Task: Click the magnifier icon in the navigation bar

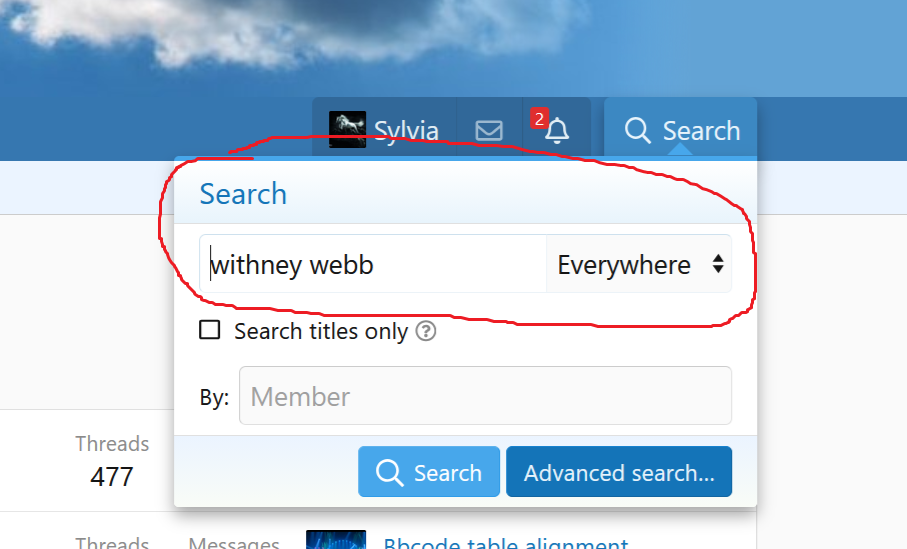Action: pos(637,131)
